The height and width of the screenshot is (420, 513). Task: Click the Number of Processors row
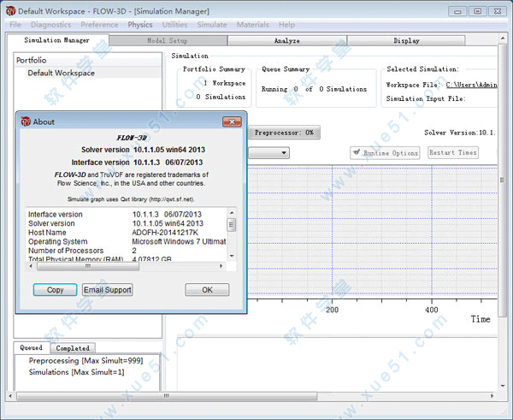pyautogui.click(x=127, y=251)
